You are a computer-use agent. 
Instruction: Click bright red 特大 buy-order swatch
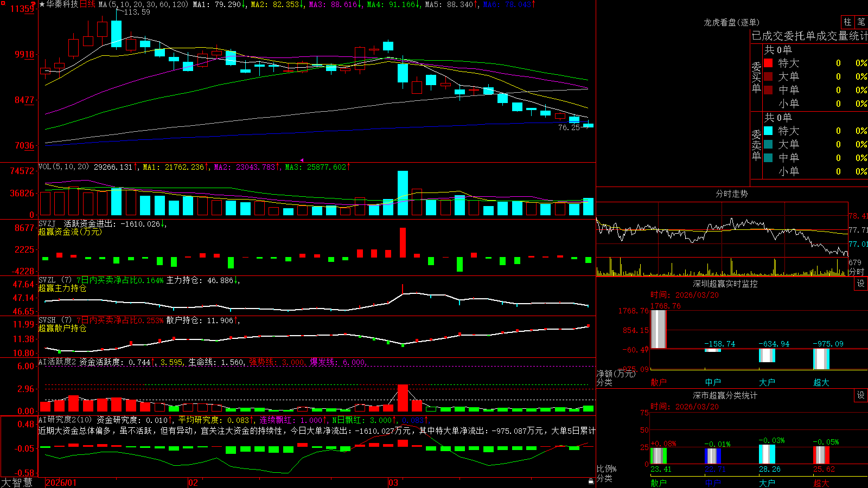point(768,63)
